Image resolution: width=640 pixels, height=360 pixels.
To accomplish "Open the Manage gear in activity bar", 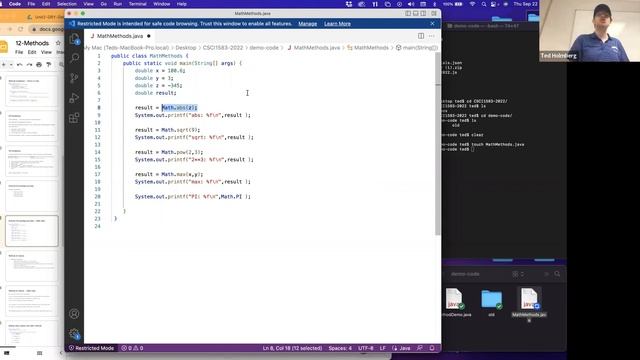I will [74, 333].
